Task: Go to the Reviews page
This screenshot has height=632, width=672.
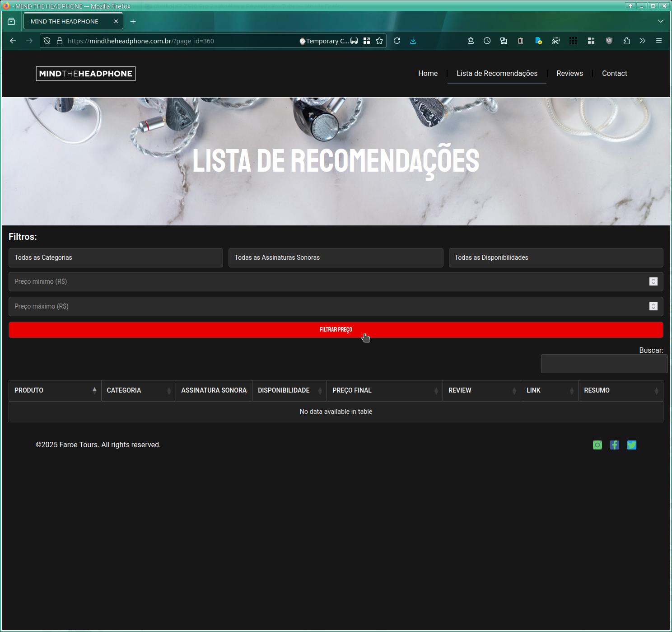Action: tap(569, 73)
